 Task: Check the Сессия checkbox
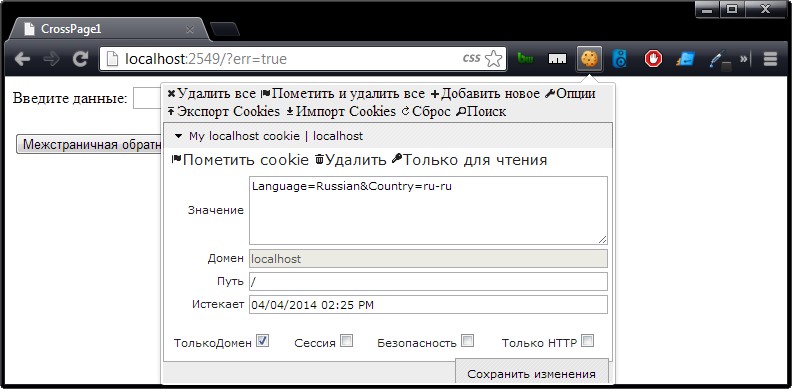346,341
